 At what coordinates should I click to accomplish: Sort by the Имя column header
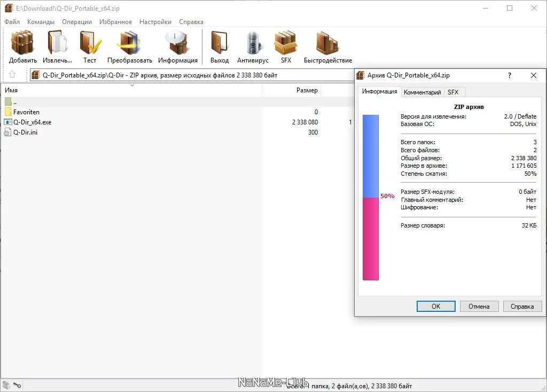point(131,90)
